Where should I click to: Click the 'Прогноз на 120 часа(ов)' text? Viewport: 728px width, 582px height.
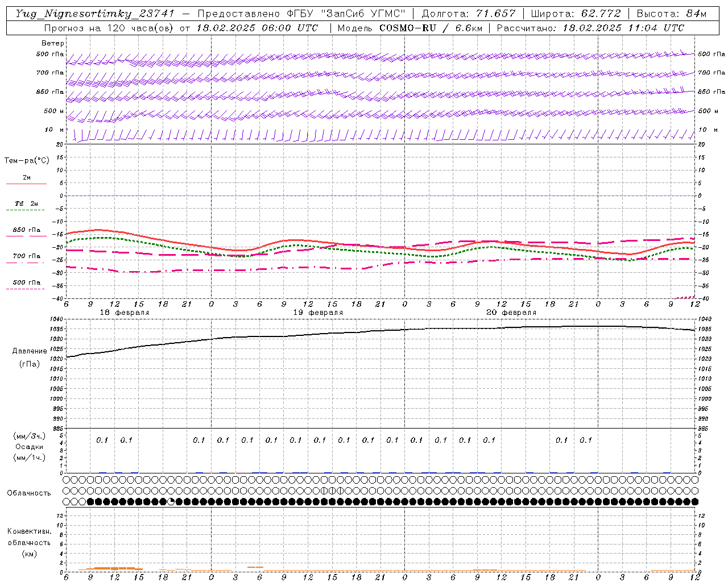tap(110, 28)
